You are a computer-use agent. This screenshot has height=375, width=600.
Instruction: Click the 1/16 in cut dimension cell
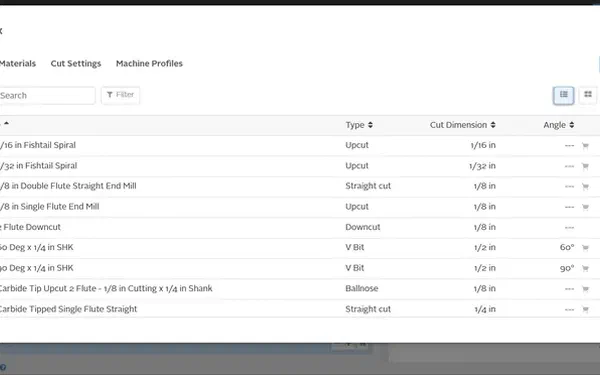[x=483, y=145]
